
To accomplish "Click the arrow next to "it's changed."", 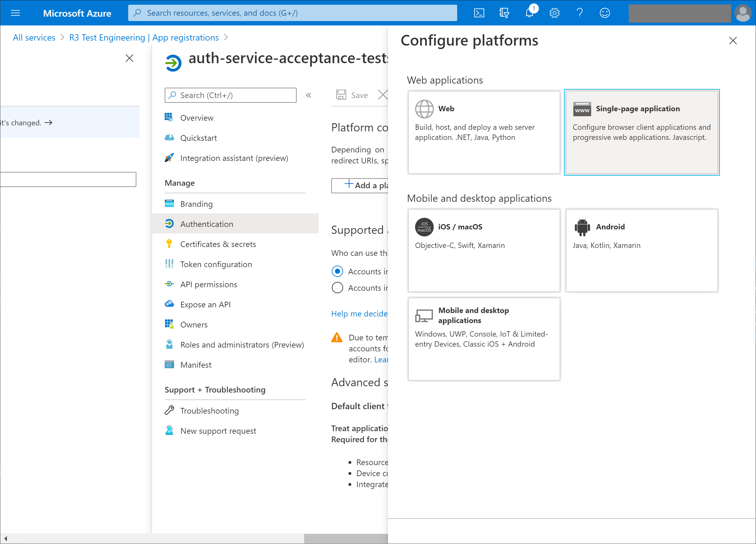I will coord(48,123).
